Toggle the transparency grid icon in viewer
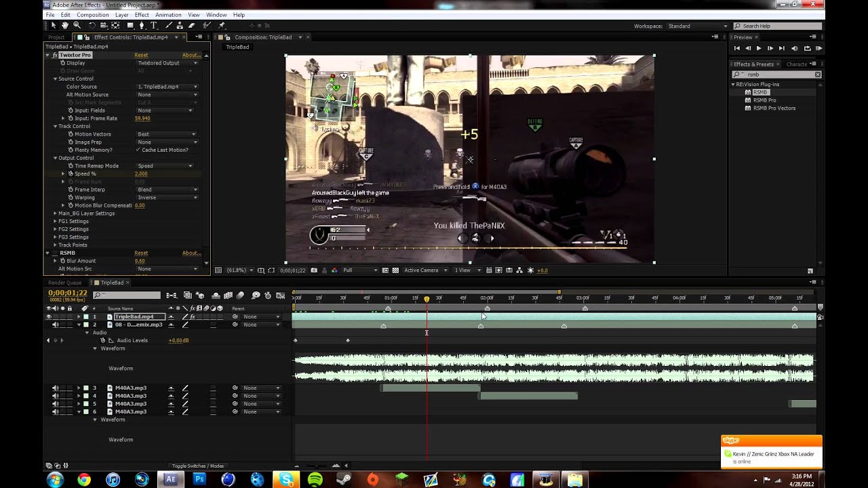The image size is (868, 488). [395, 270]
